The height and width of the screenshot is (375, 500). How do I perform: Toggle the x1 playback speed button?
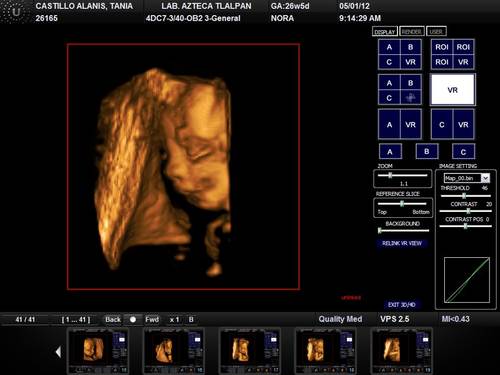(174, 319)
